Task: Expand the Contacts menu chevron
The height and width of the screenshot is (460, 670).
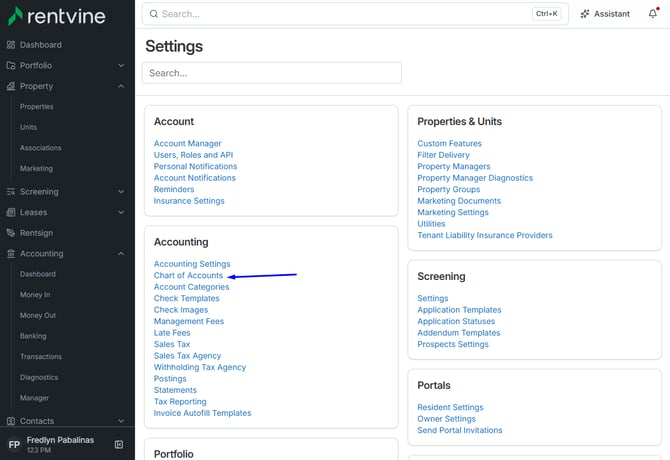Action: coord(121,421)
